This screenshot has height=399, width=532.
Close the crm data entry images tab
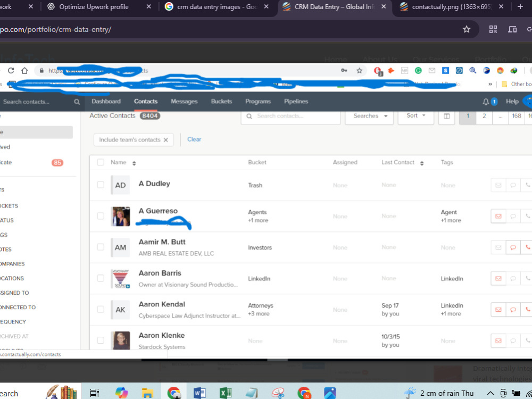click(267, 6)
